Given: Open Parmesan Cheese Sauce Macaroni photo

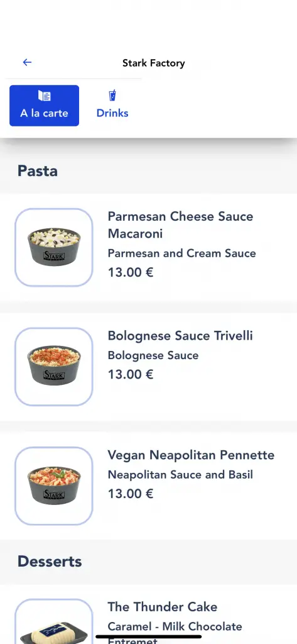Looking at the screenshot, I should [x=54, y=247].
